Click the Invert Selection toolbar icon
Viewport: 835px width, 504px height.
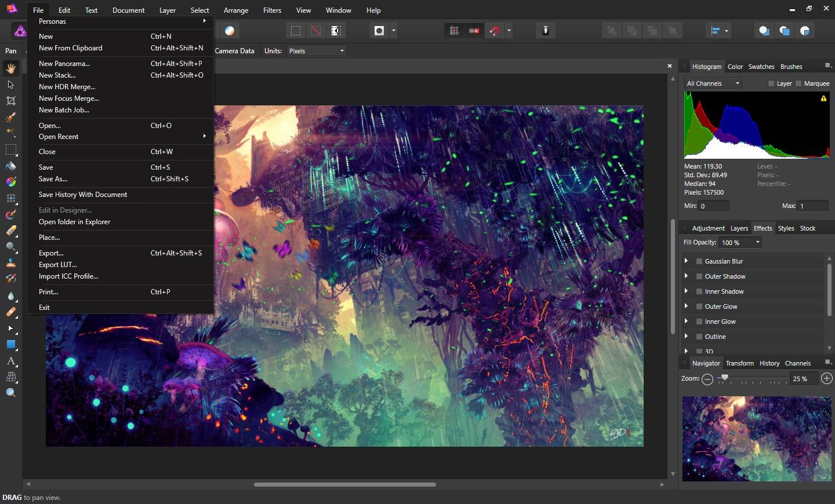(336, 31)
